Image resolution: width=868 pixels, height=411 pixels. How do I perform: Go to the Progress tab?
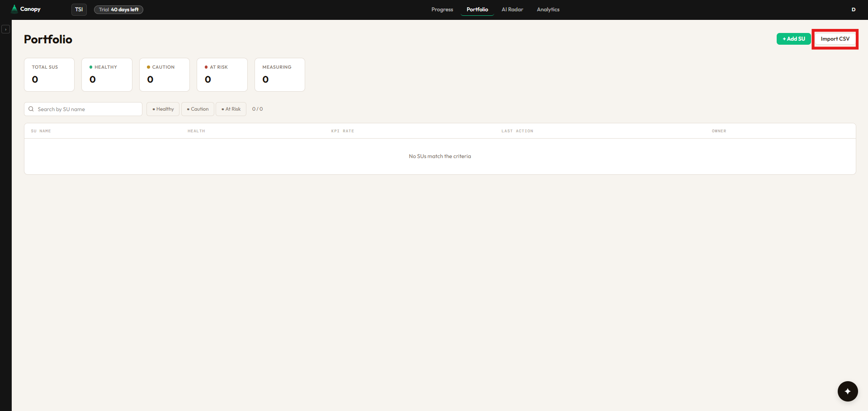click(x=442, y=9)
